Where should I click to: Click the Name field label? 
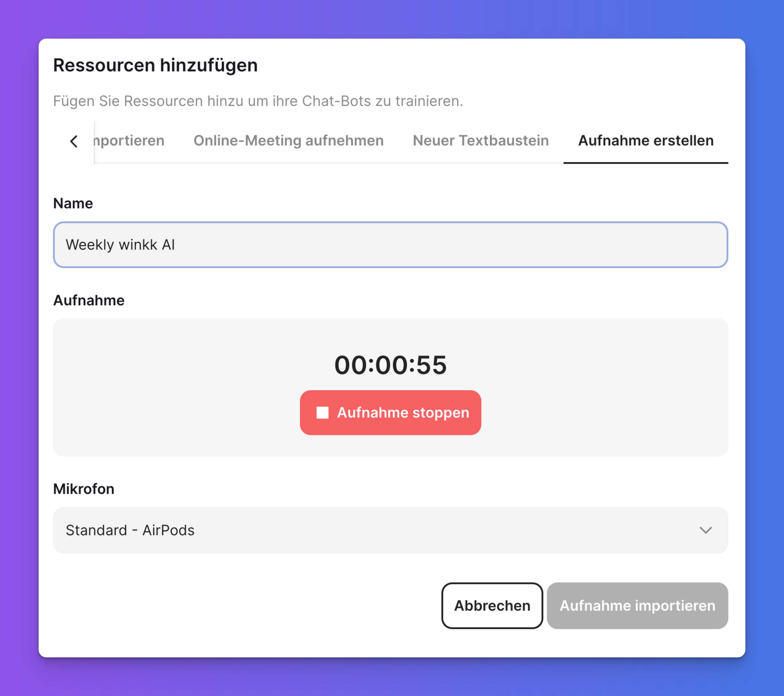(73, 203)
